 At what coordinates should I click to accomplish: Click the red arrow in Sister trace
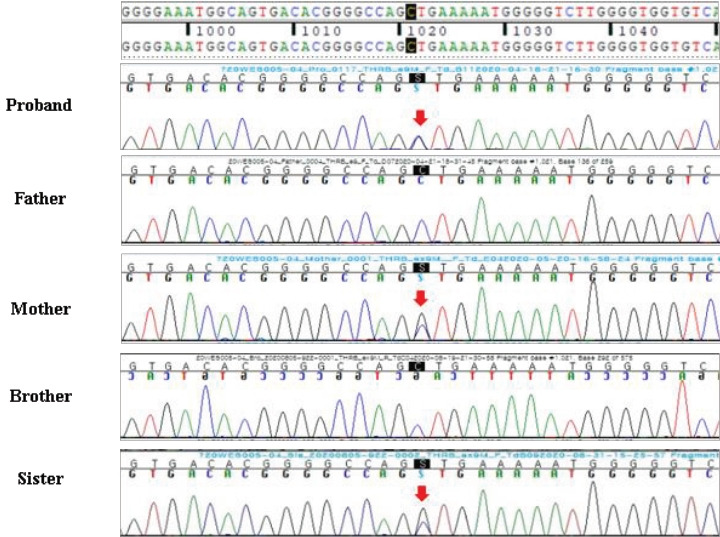coord(420,492)
